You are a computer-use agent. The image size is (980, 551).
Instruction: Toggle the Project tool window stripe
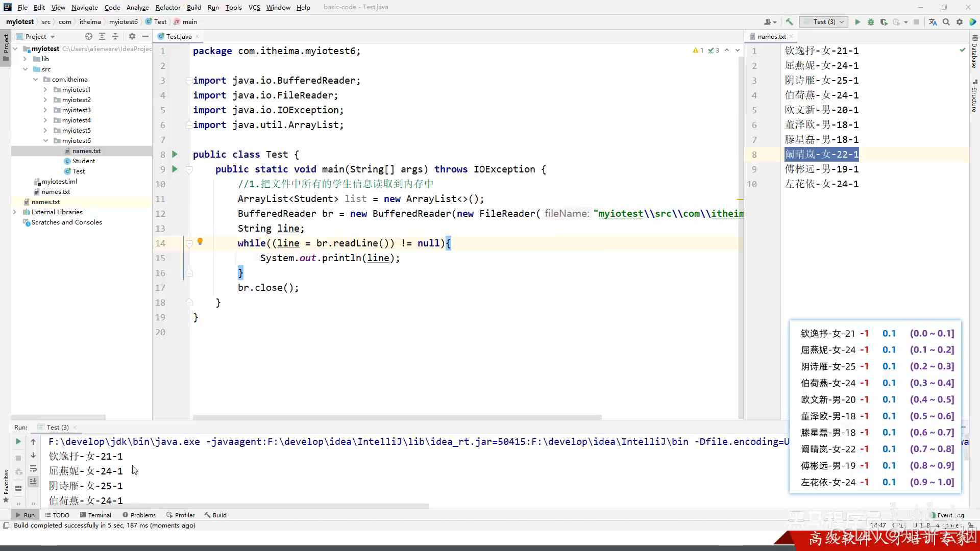click(x=6, y=46)
